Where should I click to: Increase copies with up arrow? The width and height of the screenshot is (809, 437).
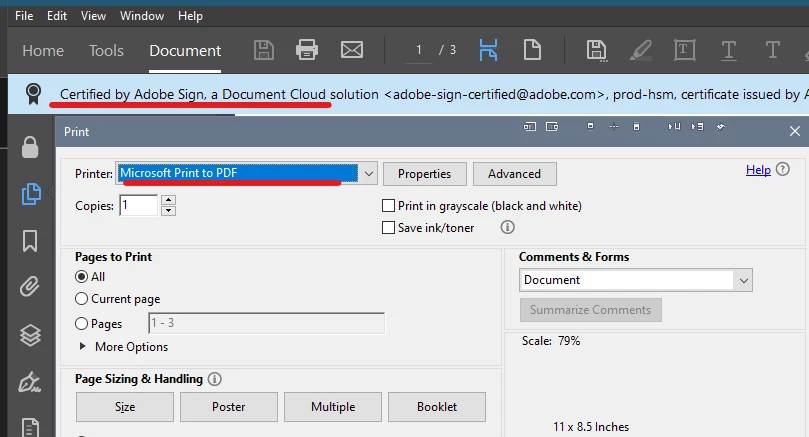(x=168, y=200)
